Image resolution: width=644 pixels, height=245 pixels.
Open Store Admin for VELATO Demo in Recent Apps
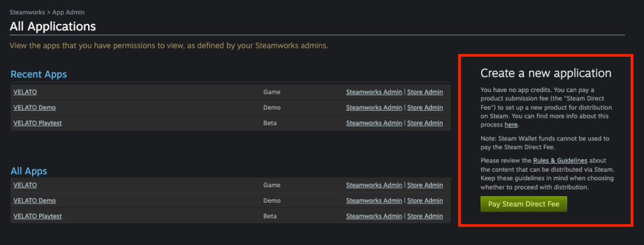pos(425,108)
